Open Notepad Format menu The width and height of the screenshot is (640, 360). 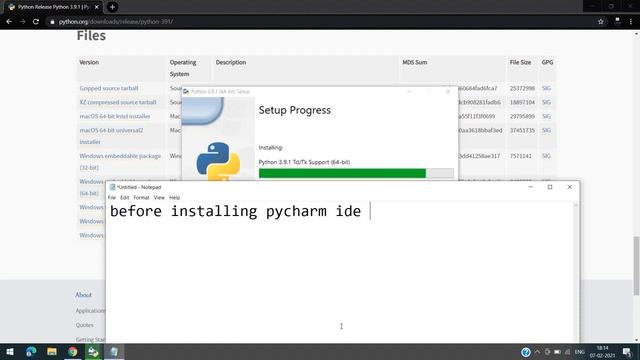click(141, 198)
